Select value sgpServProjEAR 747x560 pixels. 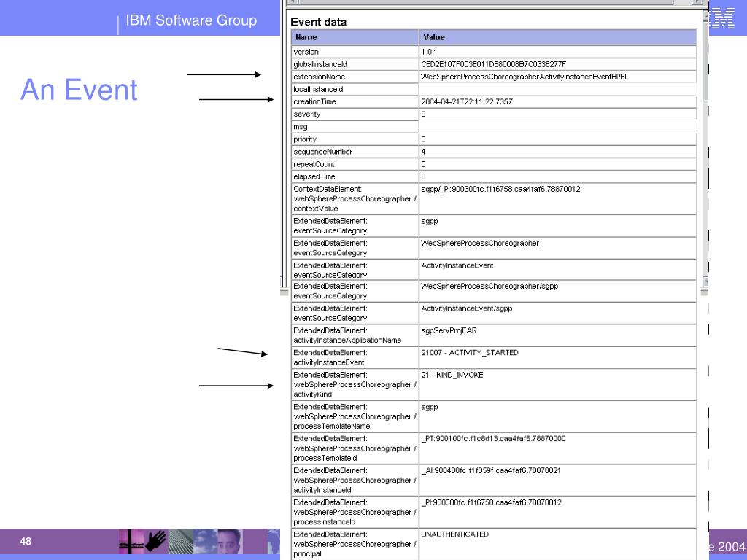click(x=449, y=330)
